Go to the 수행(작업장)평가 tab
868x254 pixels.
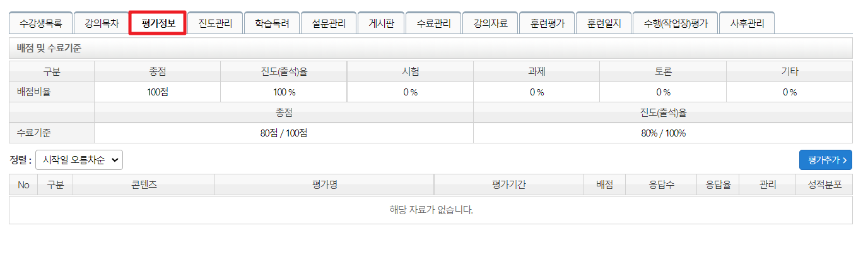pyautogui.click(x=676, y=24)
